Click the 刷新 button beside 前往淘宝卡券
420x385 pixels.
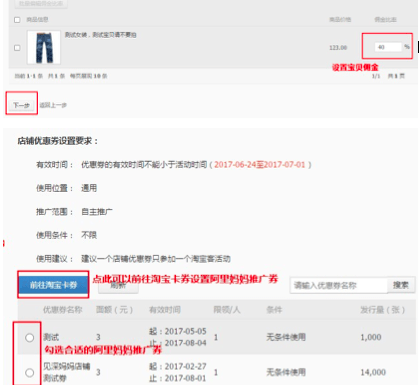tap(118, 286)
